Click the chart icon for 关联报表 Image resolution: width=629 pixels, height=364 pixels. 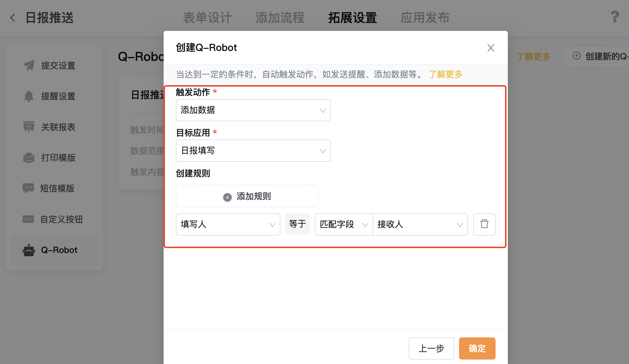point(29,127)
